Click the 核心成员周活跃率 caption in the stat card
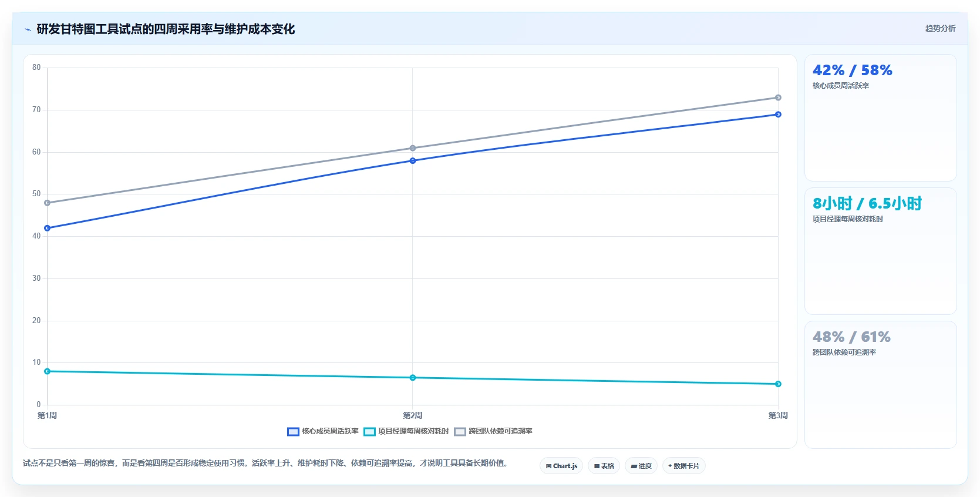 tap(841, 86)
